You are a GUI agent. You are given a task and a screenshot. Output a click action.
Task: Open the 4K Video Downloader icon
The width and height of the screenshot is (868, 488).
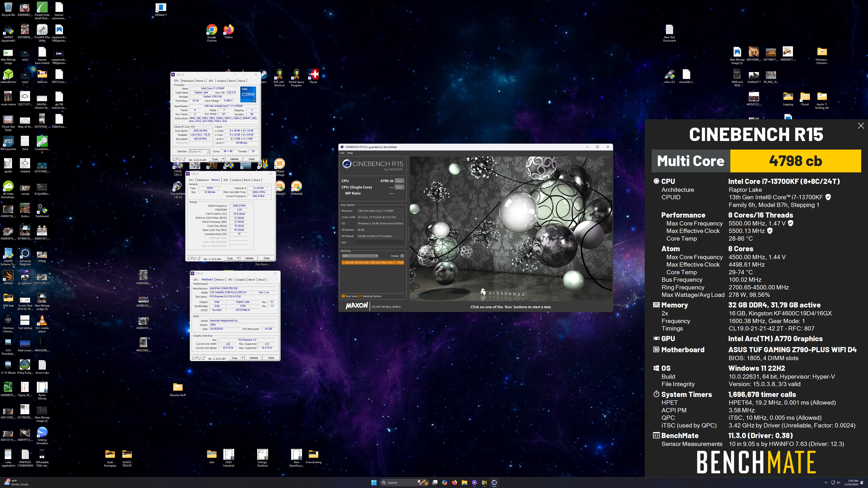tap(8, 190)
